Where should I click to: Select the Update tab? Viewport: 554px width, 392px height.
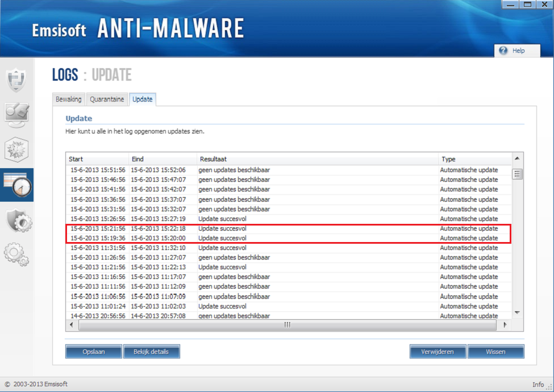[x=143, y=99]
